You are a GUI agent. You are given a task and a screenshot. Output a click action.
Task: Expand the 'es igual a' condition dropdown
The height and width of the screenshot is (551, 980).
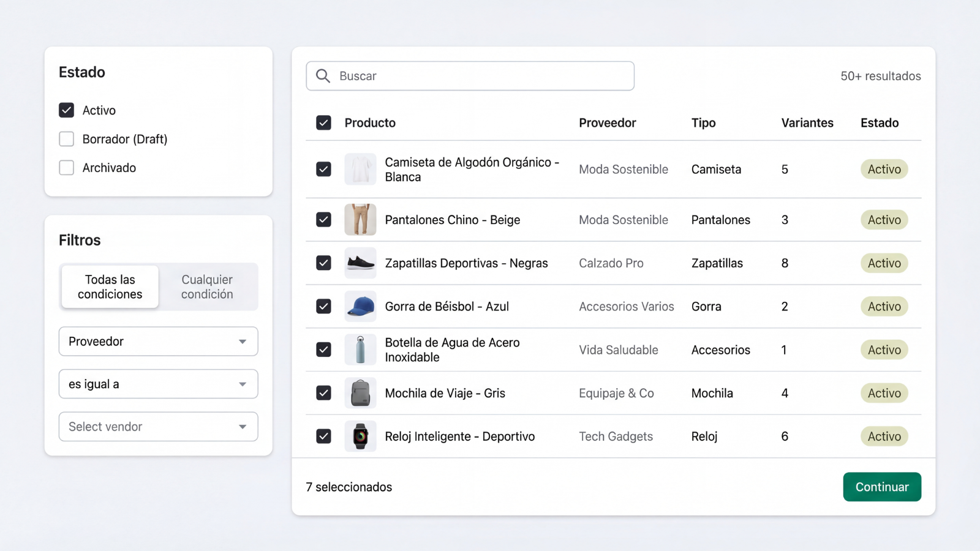pos(158,384)
